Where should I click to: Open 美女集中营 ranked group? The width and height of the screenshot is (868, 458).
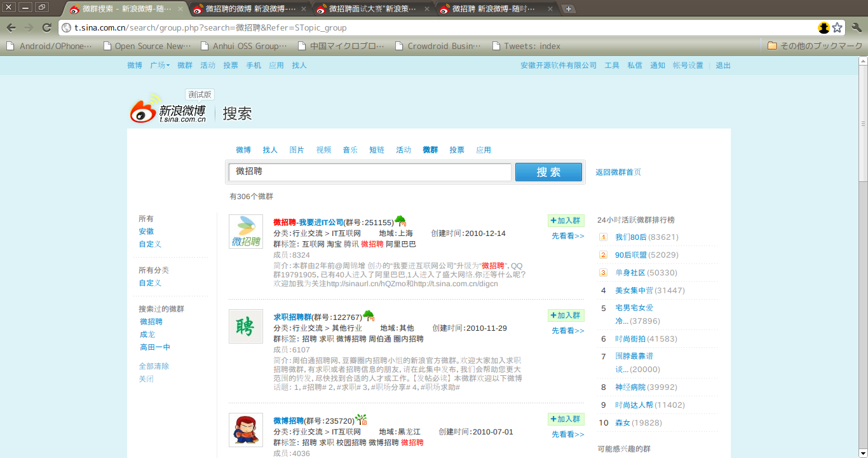pyautogui.click(x=634, y=291)
